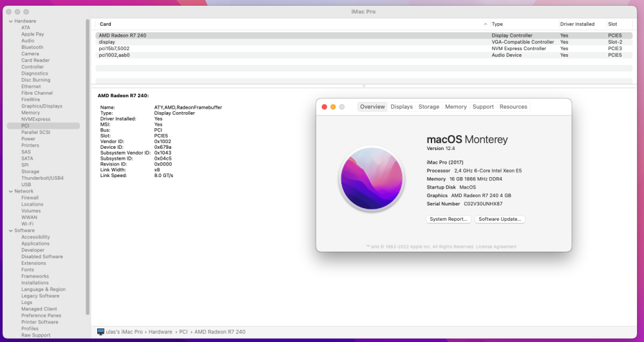Select the pci1002,aab0 card row

364,55
